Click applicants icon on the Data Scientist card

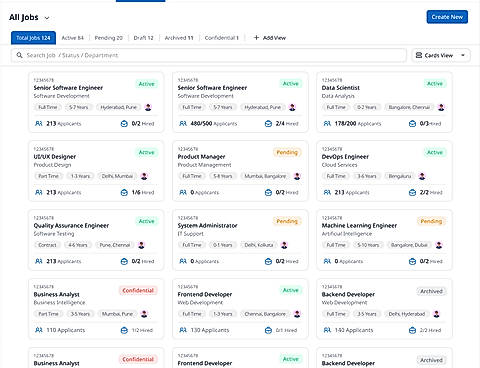327,124
